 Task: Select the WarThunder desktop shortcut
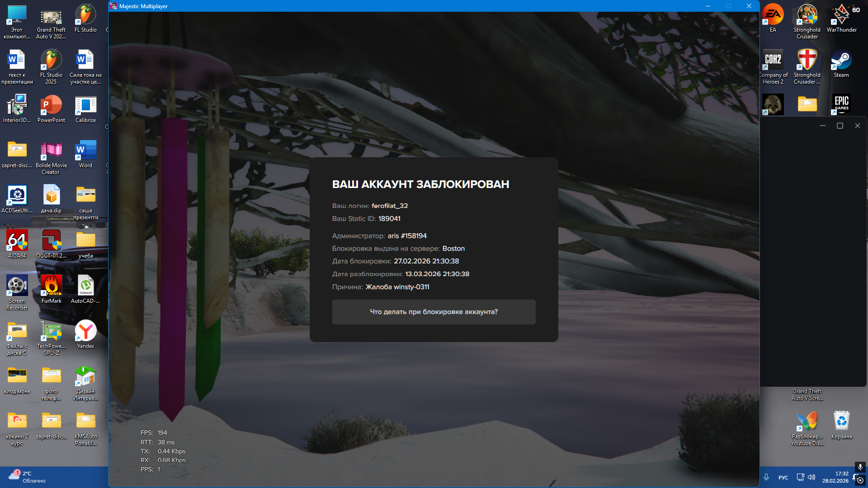(x=841, y=17)
